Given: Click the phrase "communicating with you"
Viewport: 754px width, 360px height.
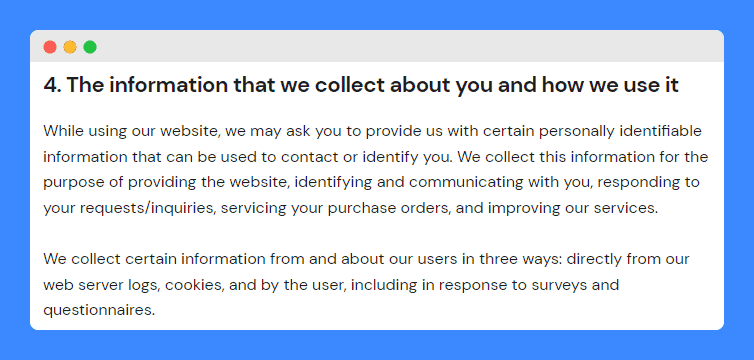Looking at the screenshot, I should (x=489, y=183).
